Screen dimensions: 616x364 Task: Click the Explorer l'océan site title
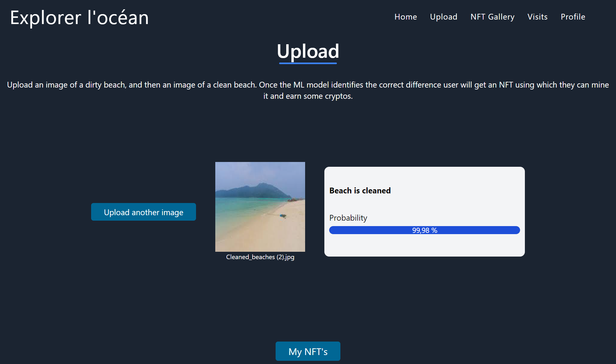pyautogui.click(x=79, y=18)
